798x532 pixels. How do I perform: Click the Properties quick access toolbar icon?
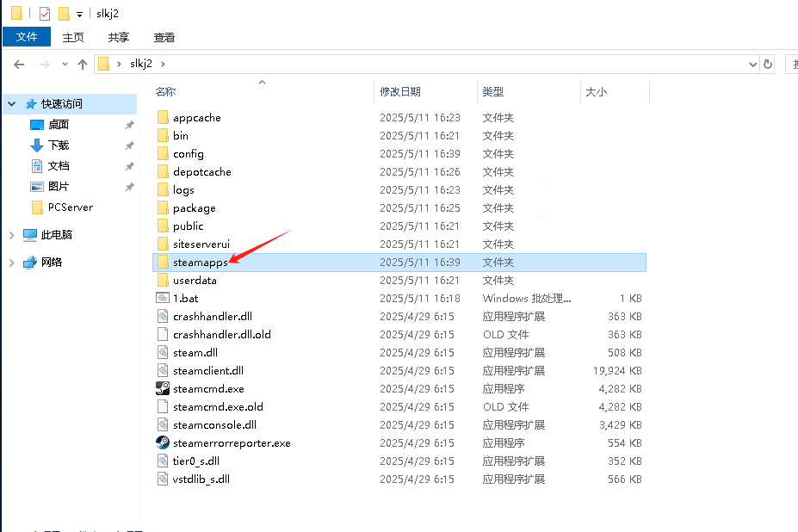point(45,13)
